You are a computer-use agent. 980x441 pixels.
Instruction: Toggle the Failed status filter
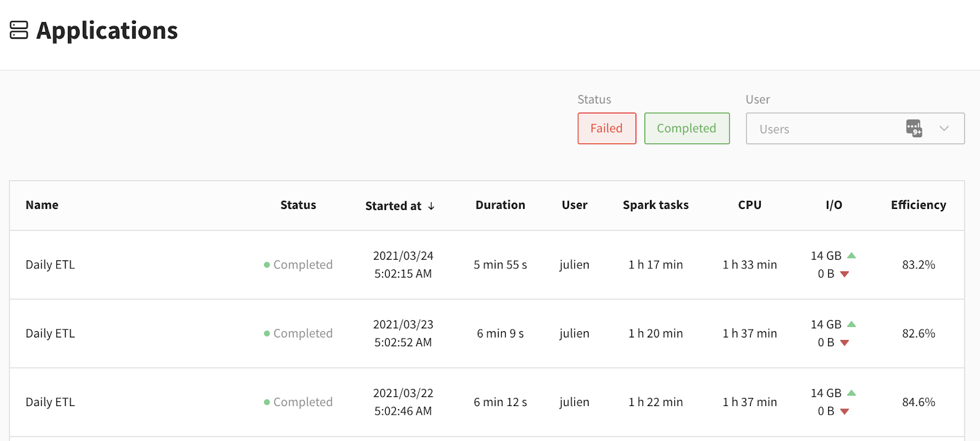(606, 129)
